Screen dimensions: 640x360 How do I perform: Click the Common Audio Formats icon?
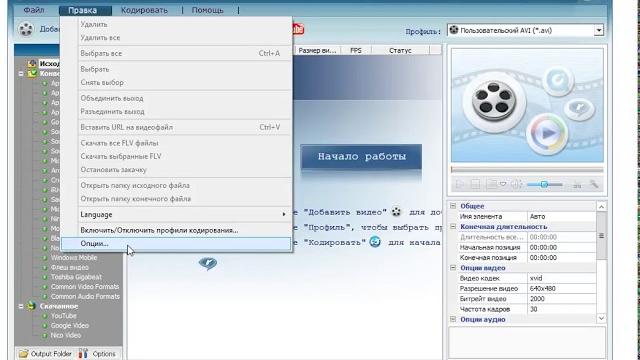[x=45, y=297]
